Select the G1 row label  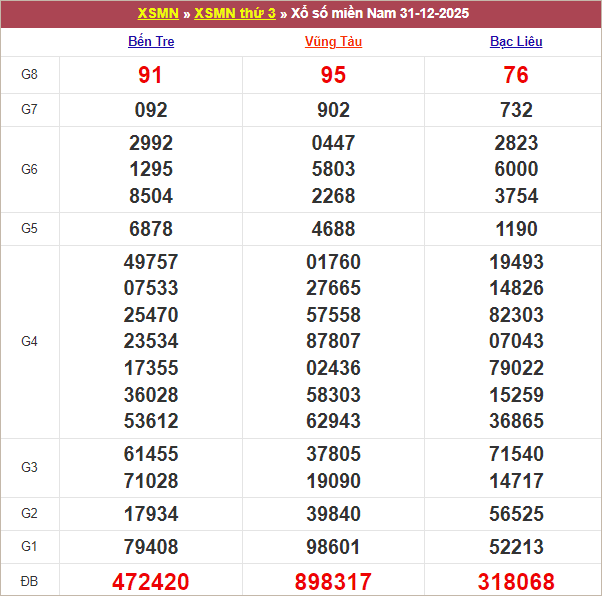29,546
